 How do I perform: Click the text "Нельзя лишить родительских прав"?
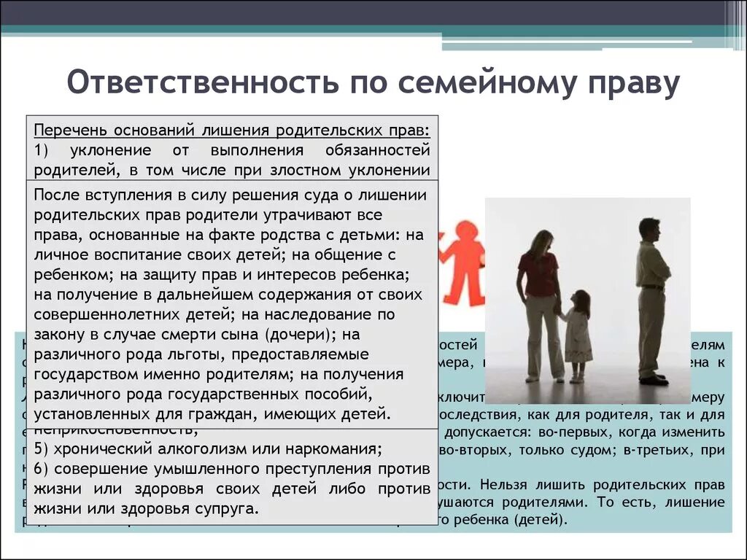602,485
